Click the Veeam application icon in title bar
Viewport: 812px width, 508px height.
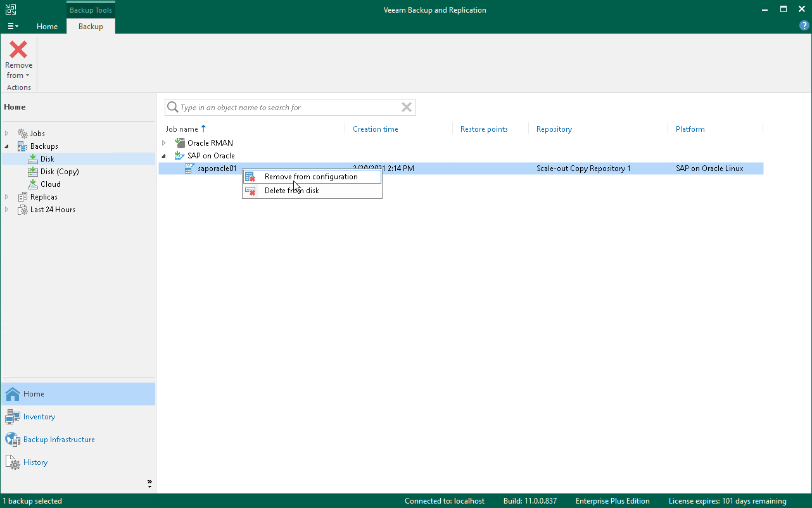pyautogui.click(x=10, y=10)
